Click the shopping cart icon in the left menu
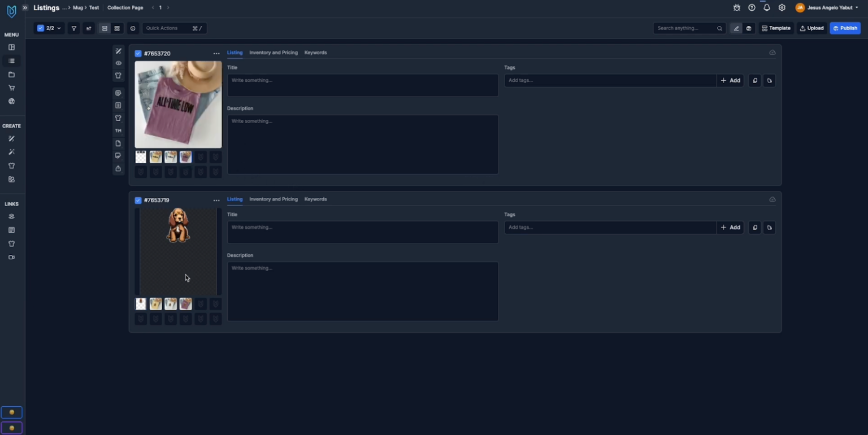The width and height of the screenshot is (868, 435). (11, 88)
